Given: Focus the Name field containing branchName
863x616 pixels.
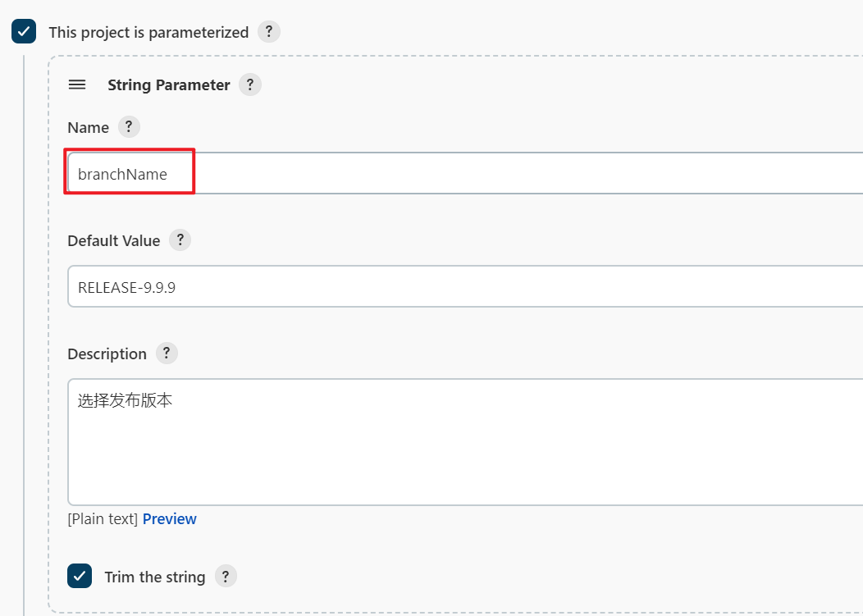Looking at the screenshot, I should click(x=465, y=173).
